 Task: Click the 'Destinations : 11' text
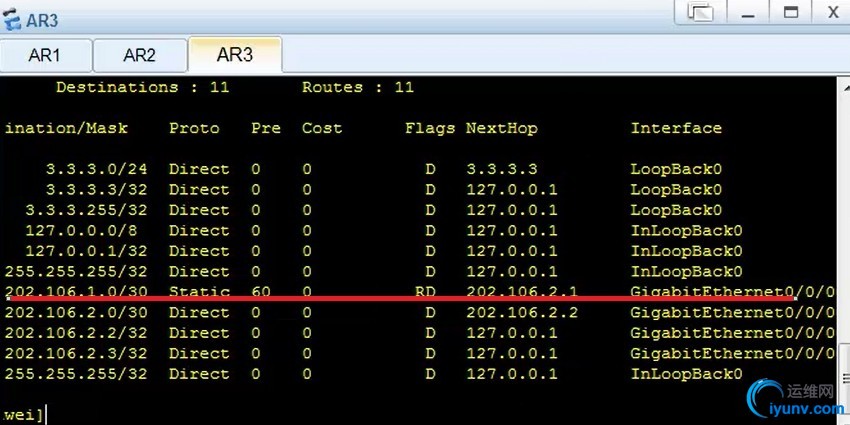click(143, 87)
